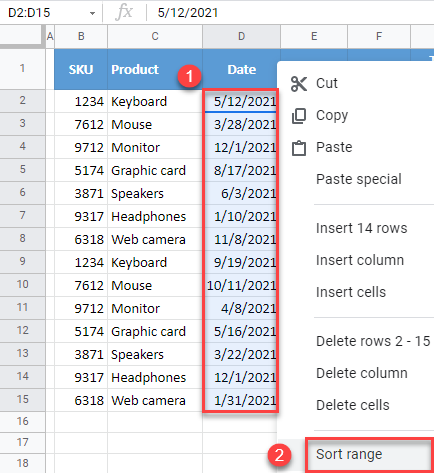Click SKU 1234 in row 2
This screenshot has width=434, height=473.
[x=81, y=101]
